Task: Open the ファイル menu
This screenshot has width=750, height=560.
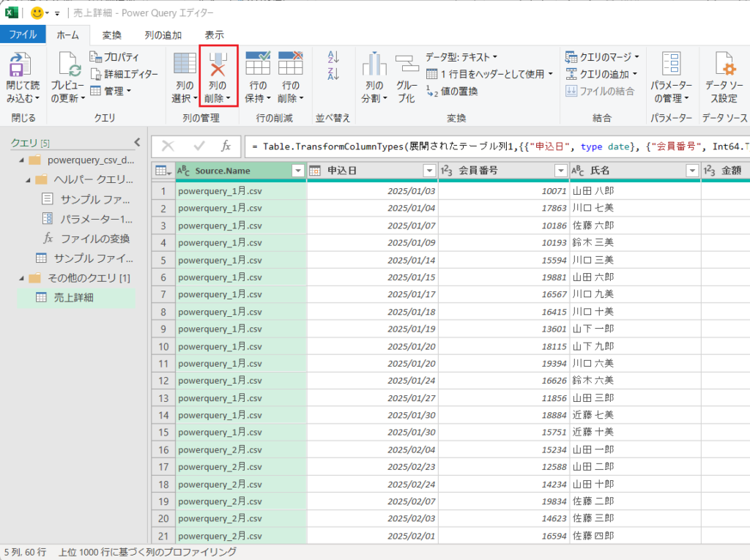Action: tap(23, 34)
